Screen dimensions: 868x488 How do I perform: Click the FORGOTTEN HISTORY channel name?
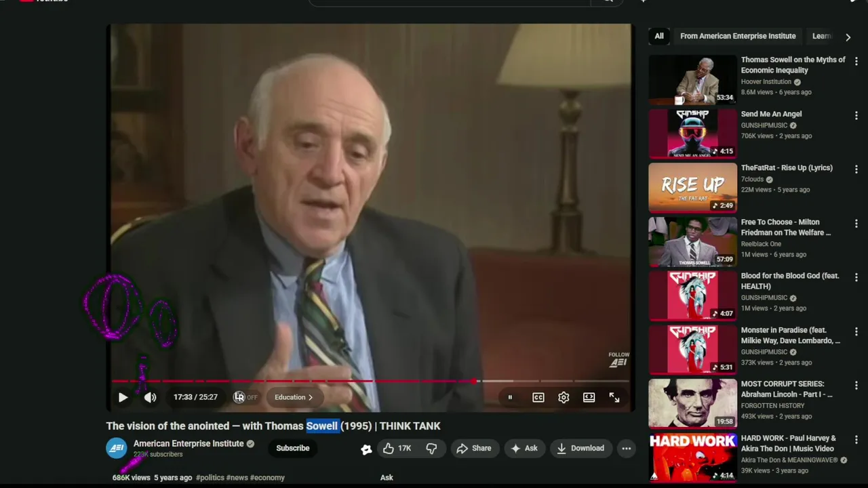coord(773,406)
